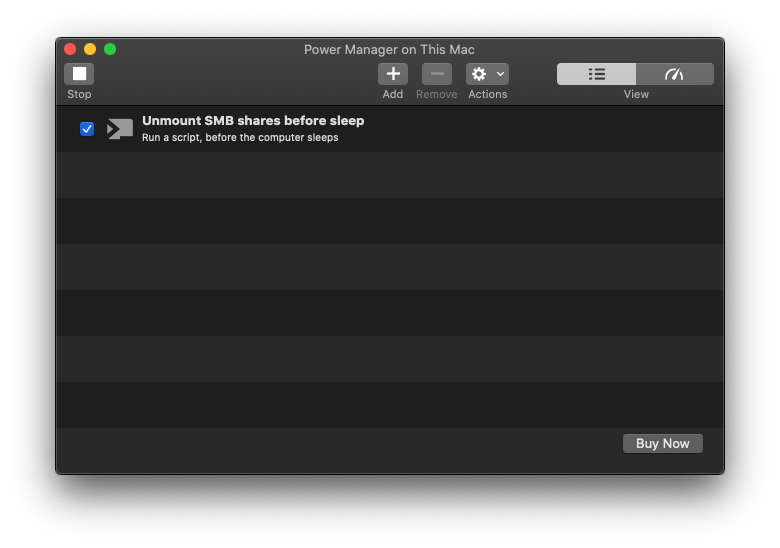Image resolution: width=780 pixels, height=548 pixels.
Task: Expand the Actions dropdown chevron
Action: (500, 74)
